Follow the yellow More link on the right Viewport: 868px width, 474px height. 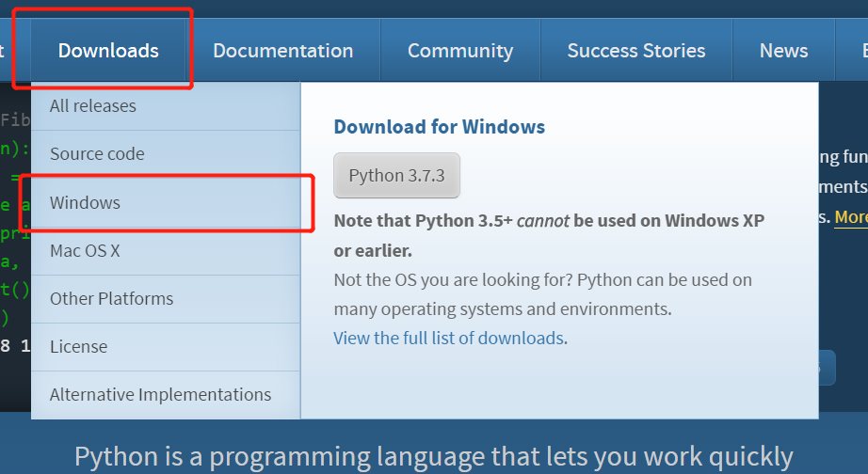click(x=851, y=217)
